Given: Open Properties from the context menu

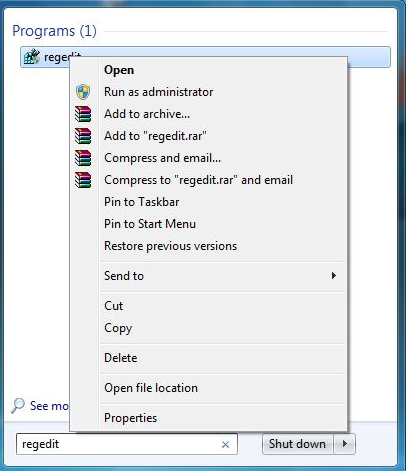Looking at the screenshot, I should coord(208,418).
